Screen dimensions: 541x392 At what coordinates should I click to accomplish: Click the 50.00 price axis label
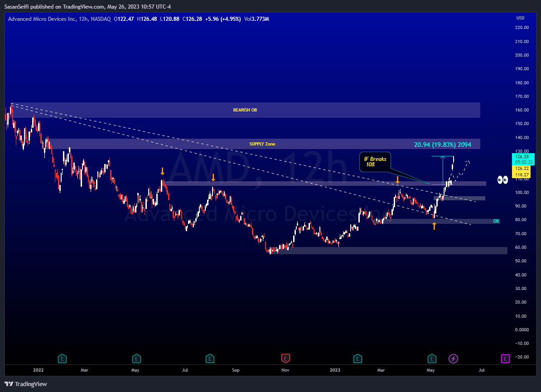(x=521, y=261)
